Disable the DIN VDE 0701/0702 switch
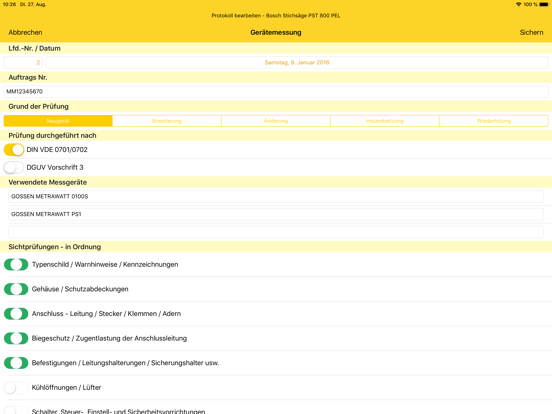 pyautogui.click(x=14, y=150)
